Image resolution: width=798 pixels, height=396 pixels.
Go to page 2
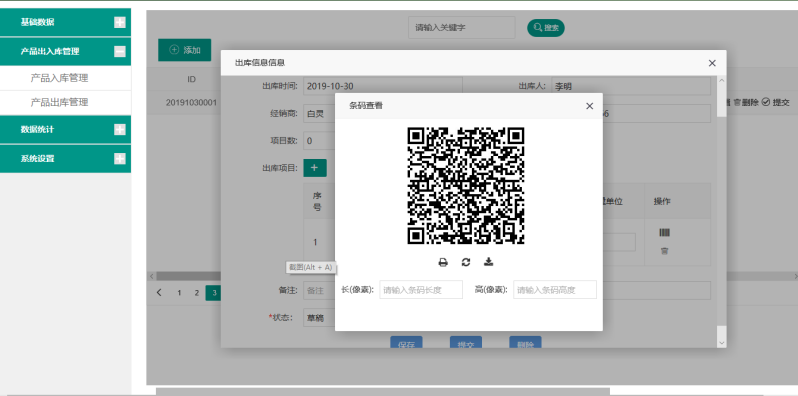196,293
